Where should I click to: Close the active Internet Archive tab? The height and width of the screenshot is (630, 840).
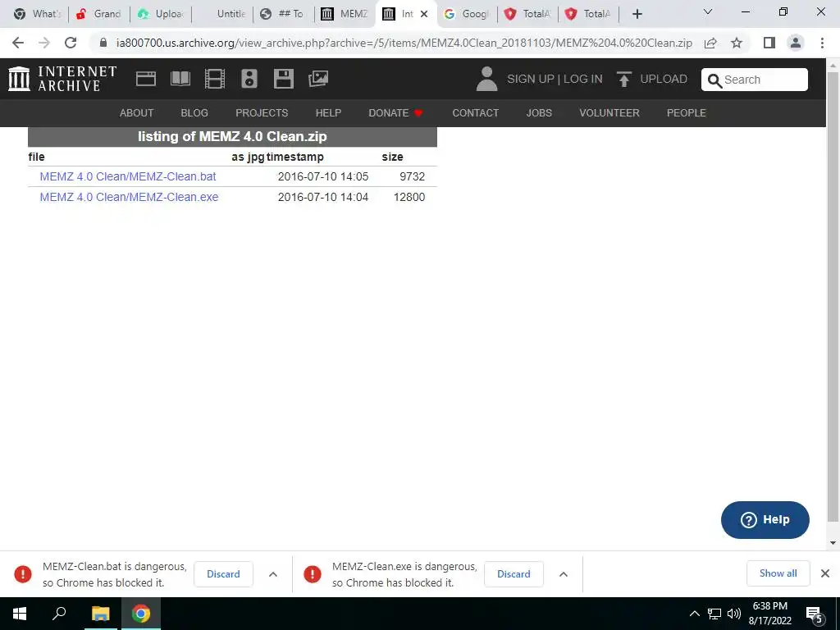click(x=424, y=14)
